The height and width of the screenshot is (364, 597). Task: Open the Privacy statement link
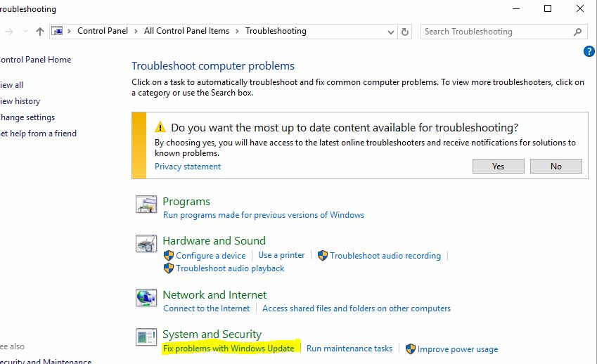point(188,167)
